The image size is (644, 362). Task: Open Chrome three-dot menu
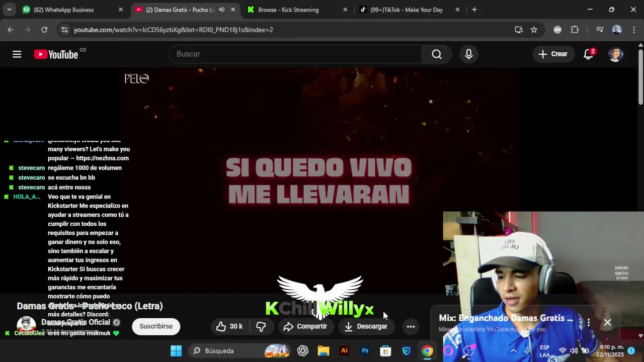pyautogui.click(x=633, y=30)
